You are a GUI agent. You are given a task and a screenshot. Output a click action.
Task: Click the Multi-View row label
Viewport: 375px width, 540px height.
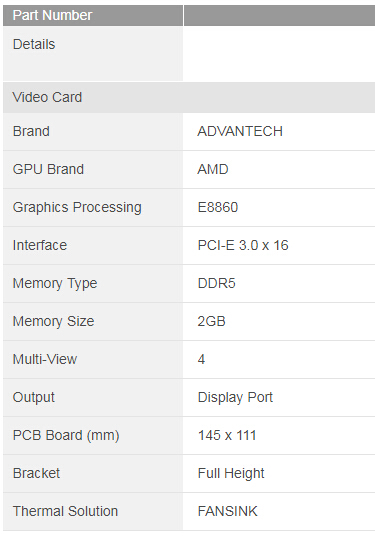point(45,359)
